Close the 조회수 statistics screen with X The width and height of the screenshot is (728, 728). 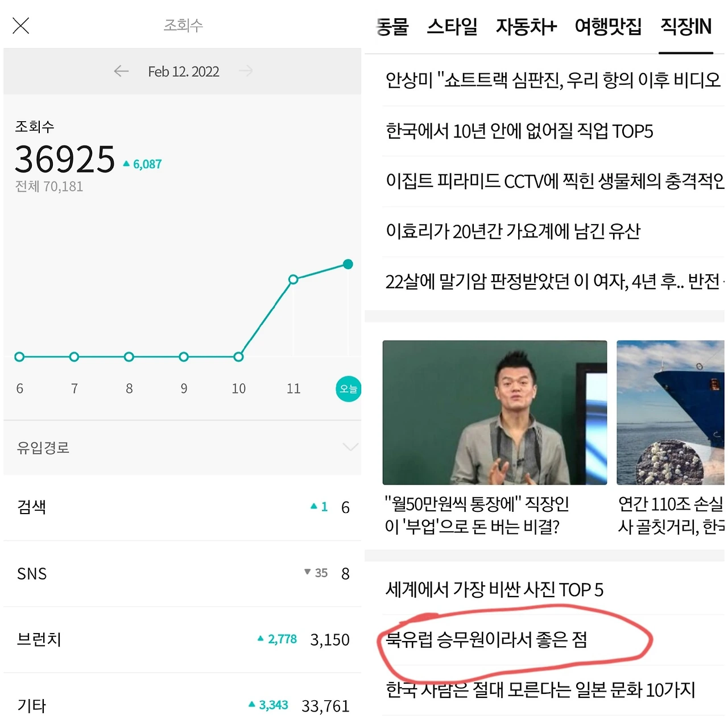[x=21, y=26]
